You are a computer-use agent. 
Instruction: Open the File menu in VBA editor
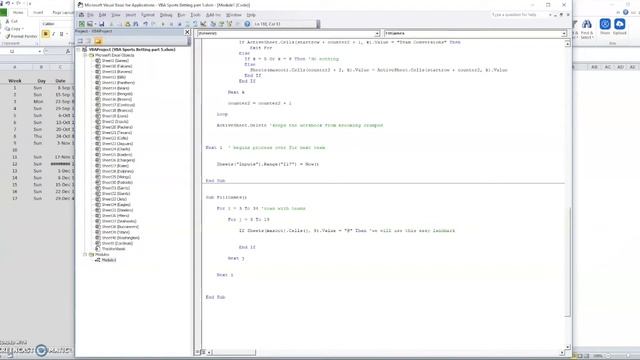point(90,15)
